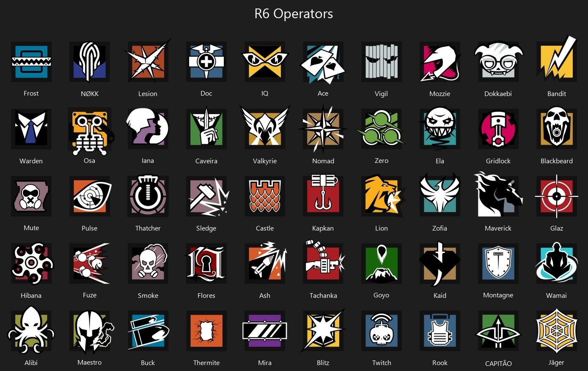This screenshot has height=371, width=588.
Task: Click the Maverick horse icon
Action: [498, 195]
